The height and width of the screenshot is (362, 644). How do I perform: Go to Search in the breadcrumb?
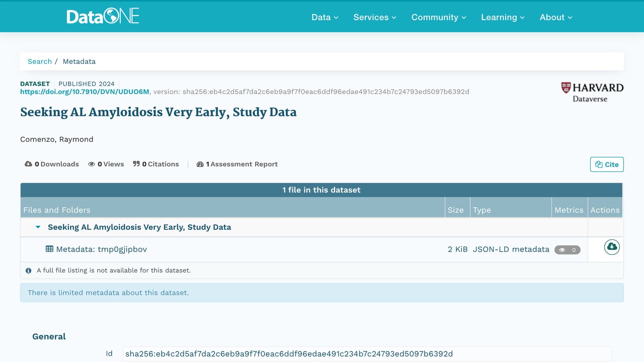[x=40, y=61]
